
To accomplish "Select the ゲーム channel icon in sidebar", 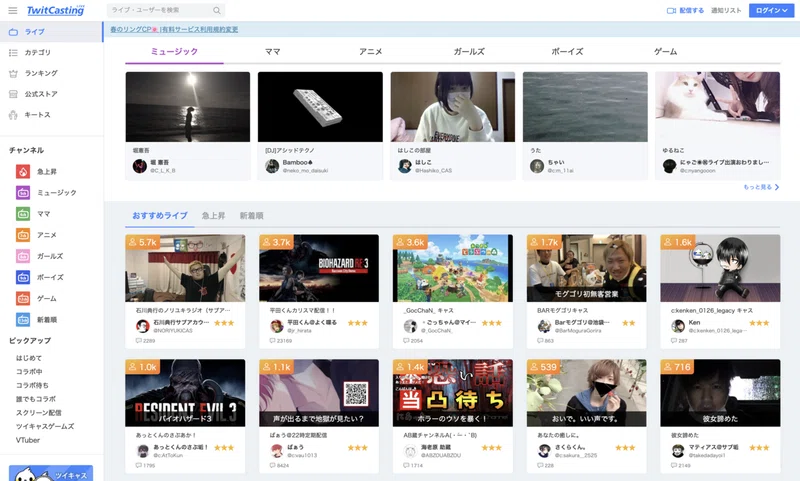I will [23, 298].
